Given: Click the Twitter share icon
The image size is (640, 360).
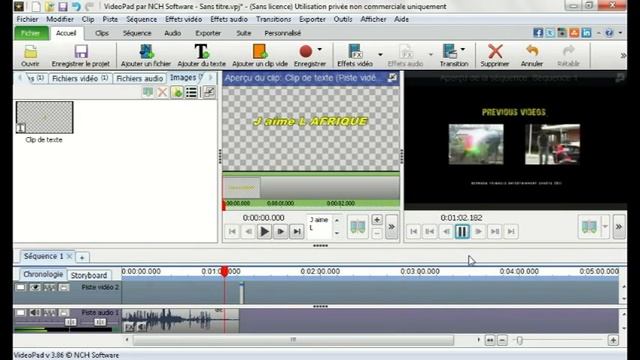Looking at the screenshot, I should click(x=550, y=33).
